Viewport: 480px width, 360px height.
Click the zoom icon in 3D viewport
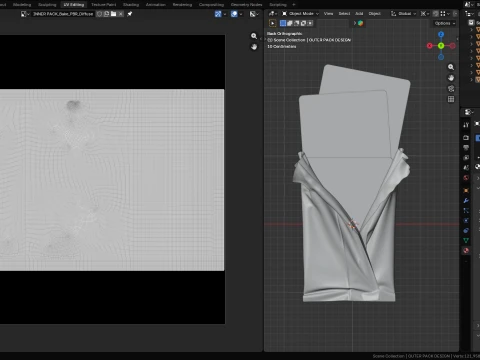coord(451,67)
